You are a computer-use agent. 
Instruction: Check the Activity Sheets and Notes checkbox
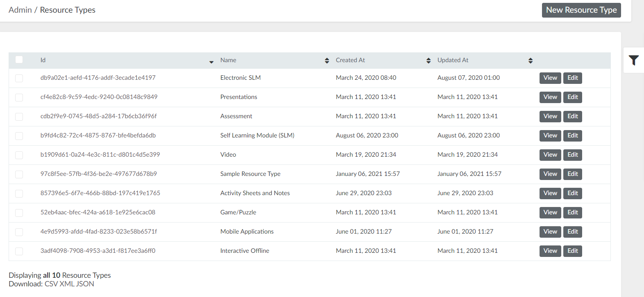click(x=19, y=193)
